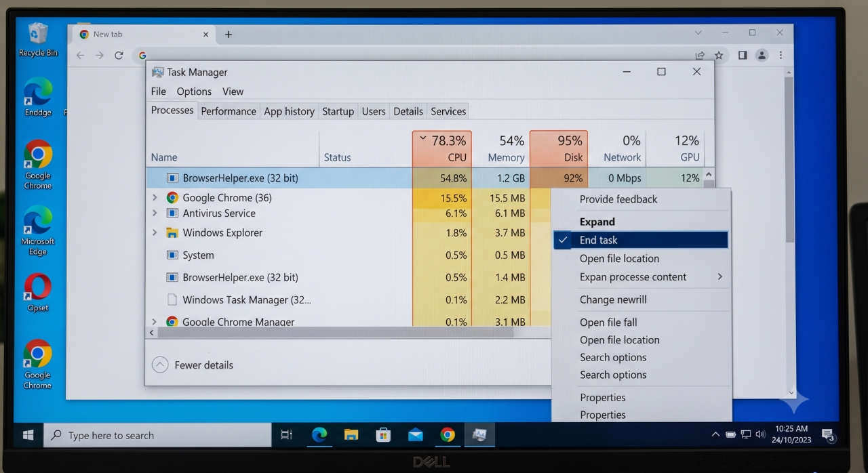The height and width of the screenshot is (473, 868).
Task: Open the Chrome profile avatar
Action: click(x=762, y=56)
